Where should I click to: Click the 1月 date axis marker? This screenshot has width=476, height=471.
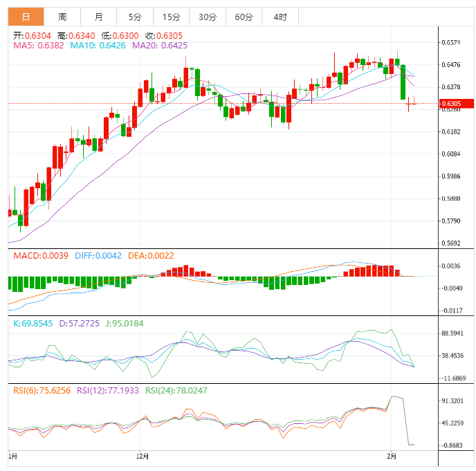click(12, 456)
